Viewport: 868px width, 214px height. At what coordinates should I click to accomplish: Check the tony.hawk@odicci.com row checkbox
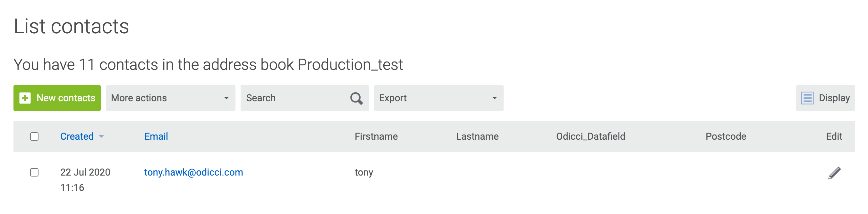point(34,172)
